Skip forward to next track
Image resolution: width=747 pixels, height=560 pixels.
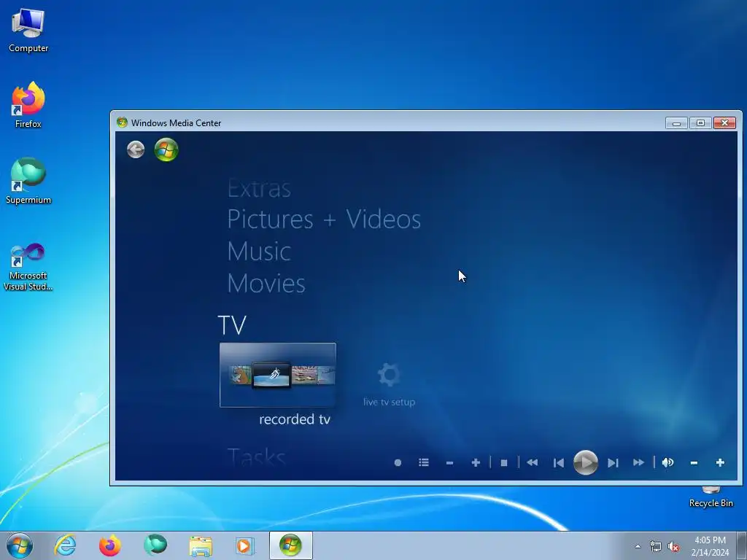(613, 462)
